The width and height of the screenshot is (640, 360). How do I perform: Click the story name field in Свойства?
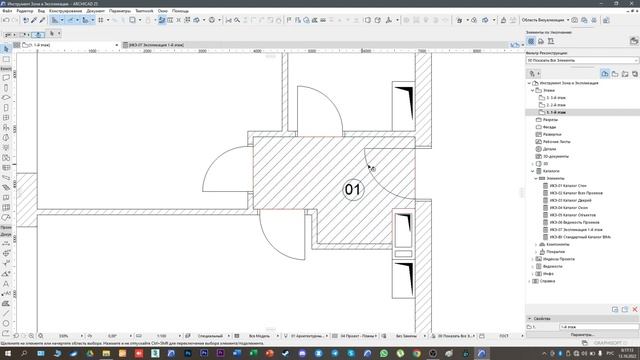(598, 327)
